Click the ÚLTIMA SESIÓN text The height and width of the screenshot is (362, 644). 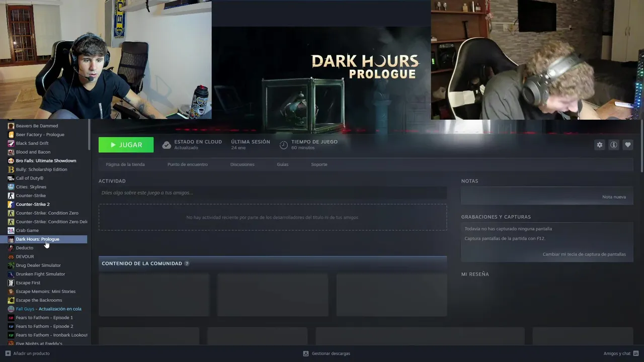pos(251,142)
